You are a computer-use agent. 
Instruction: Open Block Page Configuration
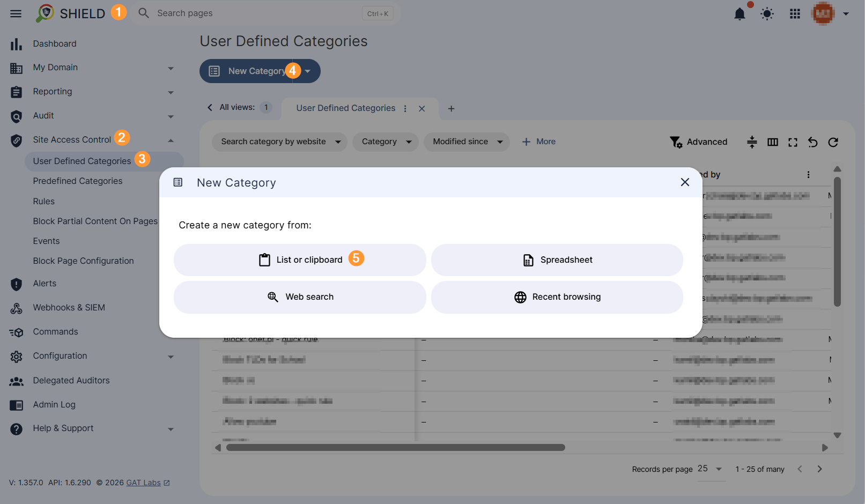(x=83, y=261)
